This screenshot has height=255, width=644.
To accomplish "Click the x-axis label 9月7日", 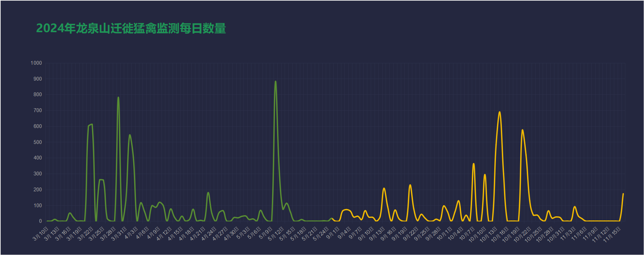I will pyautogui.click(x=356, y=233).
